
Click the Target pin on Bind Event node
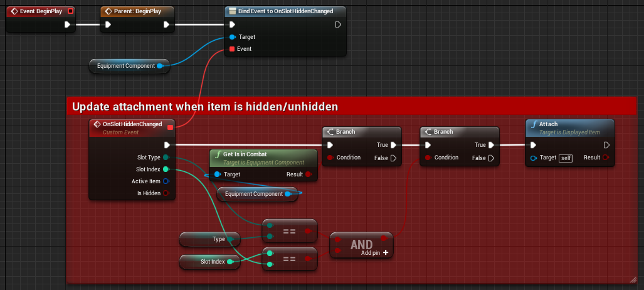tap(232, 37)
